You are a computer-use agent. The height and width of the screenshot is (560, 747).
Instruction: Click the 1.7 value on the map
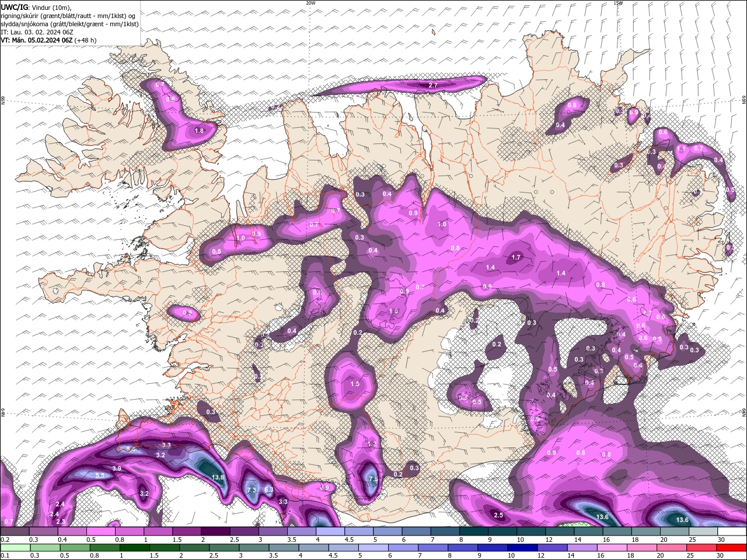click(x=516, y=257)
